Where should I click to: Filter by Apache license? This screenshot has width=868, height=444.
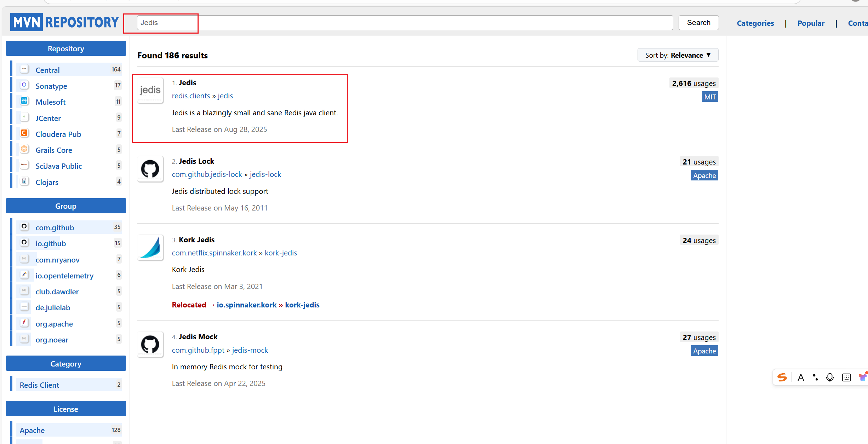pyautogui.click(x=32, y=430)
